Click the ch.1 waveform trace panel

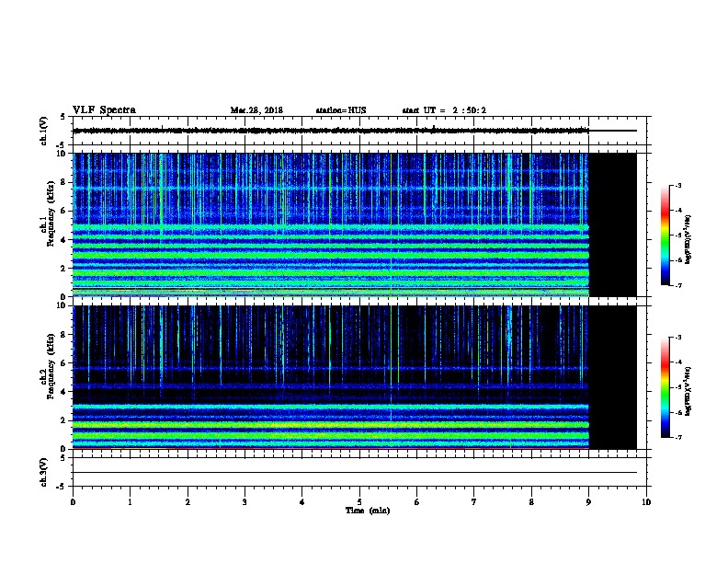(361, 131)
